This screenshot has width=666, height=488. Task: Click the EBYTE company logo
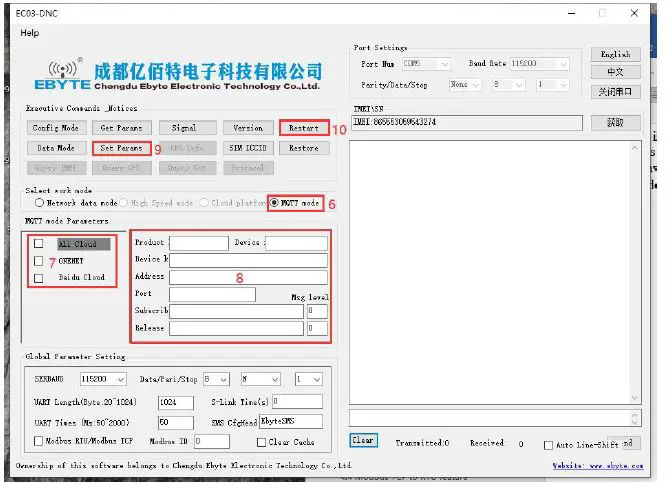63,74
